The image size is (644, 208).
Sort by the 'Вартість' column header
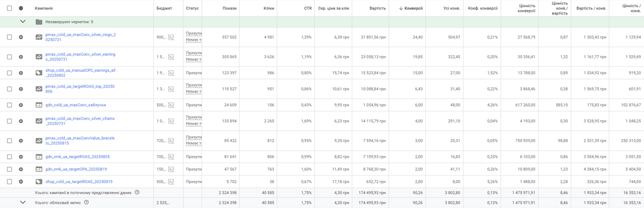click(x=377, y=8)
